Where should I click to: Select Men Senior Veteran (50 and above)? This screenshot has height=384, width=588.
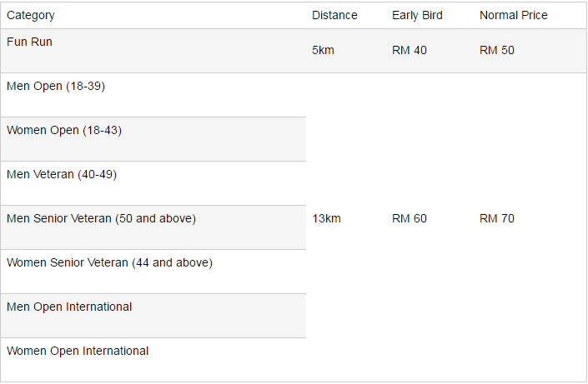pyautogui.click(x=101, y=218)
